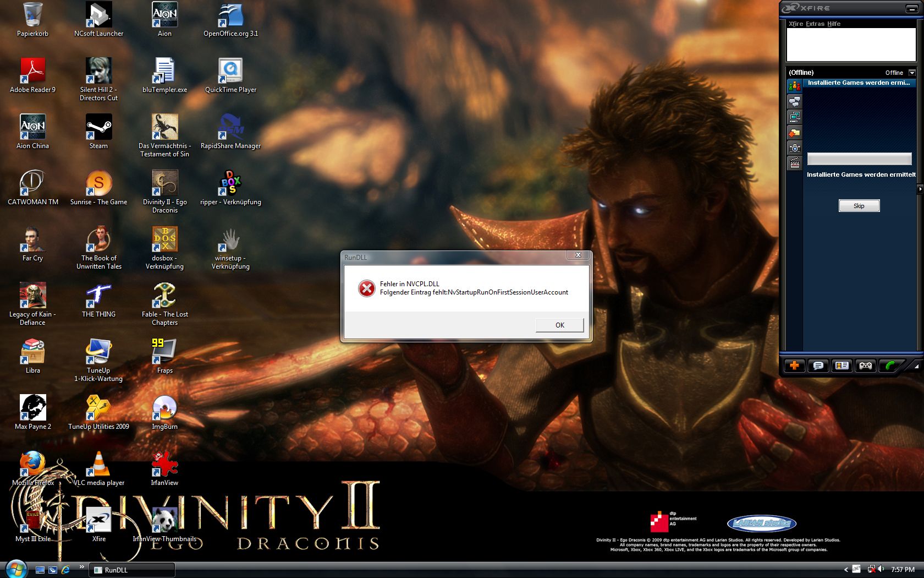Select the Xfire desktop shortcut
This screenshot has height=578, width=924.
(x=98, y=525)
